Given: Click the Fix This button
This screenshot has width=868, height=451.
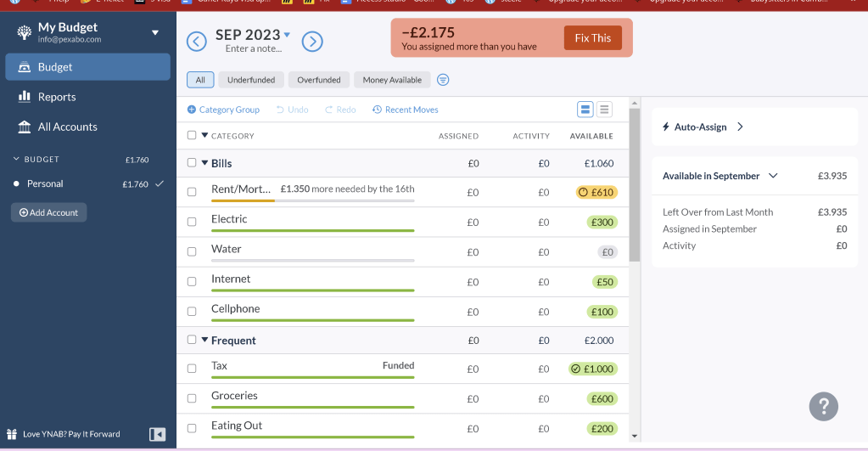Looking at the screenshot, I should pyautogui.click(x=593, y=38).
